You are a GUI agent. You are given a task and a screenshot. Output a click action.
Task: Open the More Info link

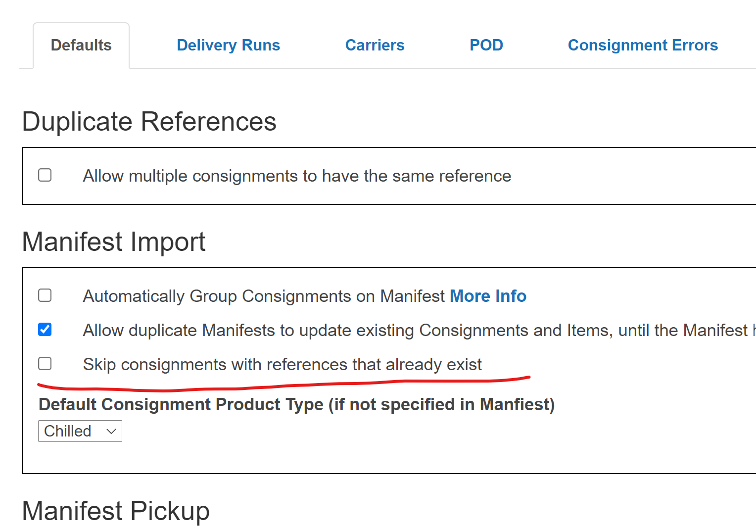click(488, 296)
